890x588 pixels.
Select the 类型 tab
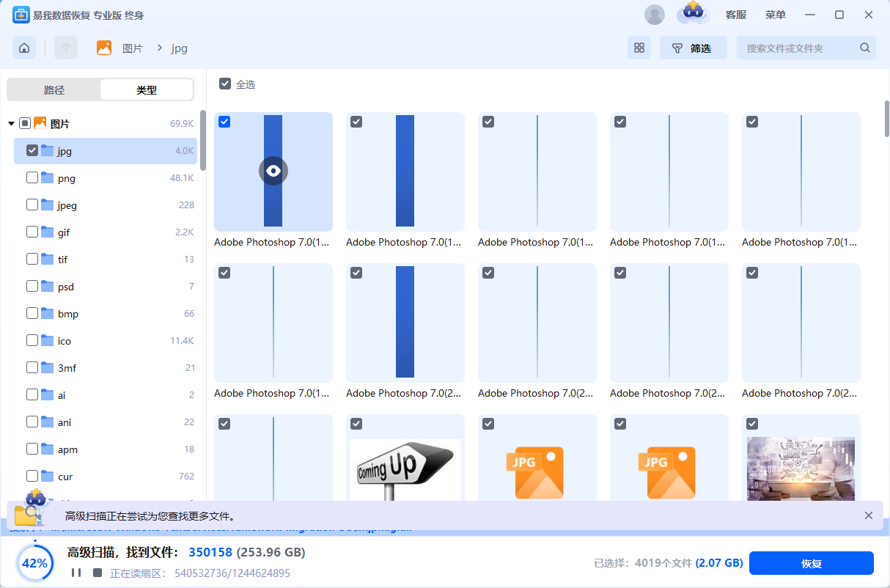[x=147, y=90]
